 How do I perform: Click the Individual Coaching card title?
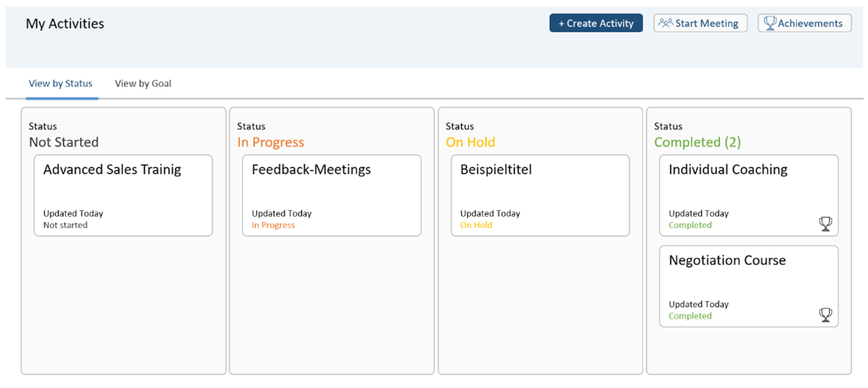click(x=728, y=170)
